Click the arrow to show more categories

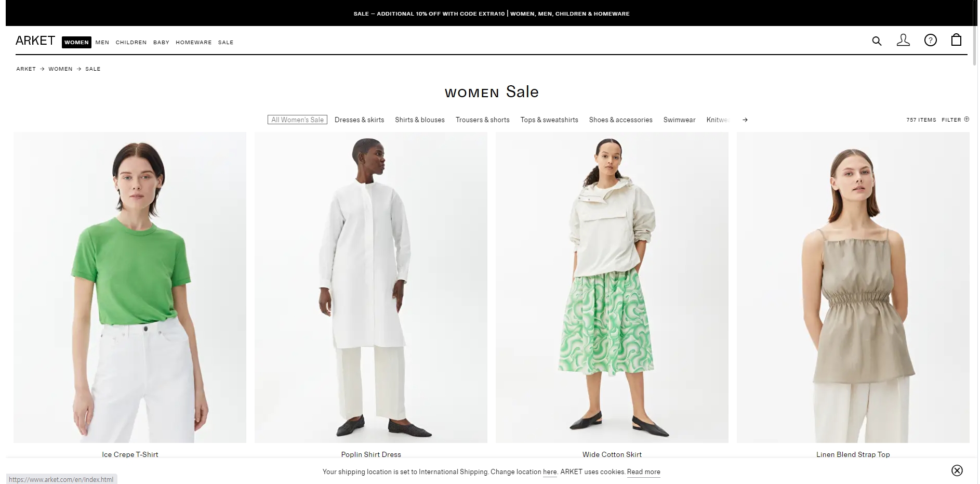tap(745, 120)
